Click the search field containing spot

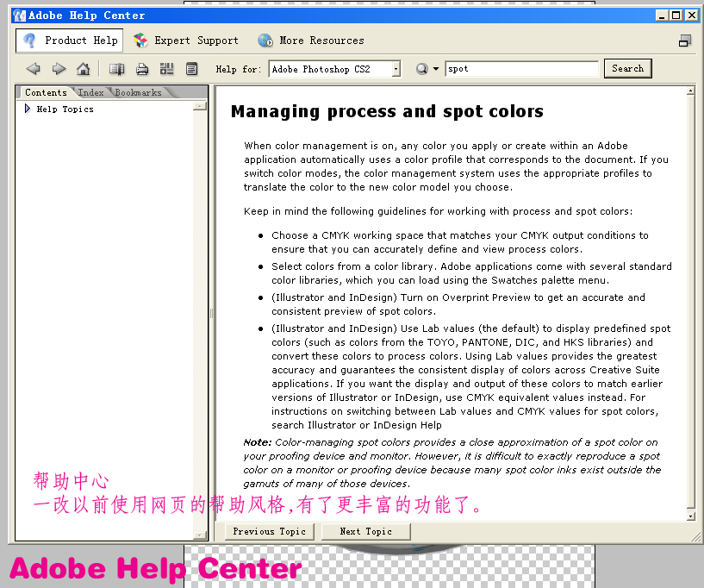click(521, 69)
